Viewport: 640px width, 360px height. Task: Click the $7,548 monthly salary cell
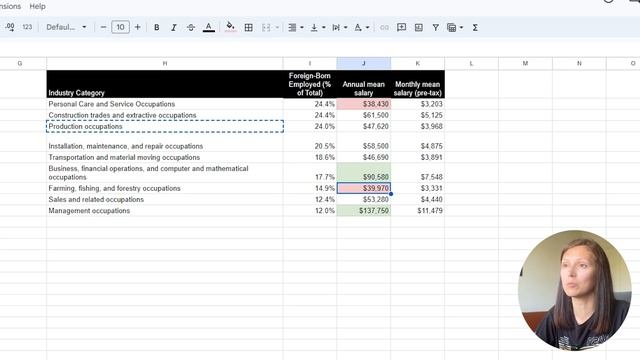(418, 173)
